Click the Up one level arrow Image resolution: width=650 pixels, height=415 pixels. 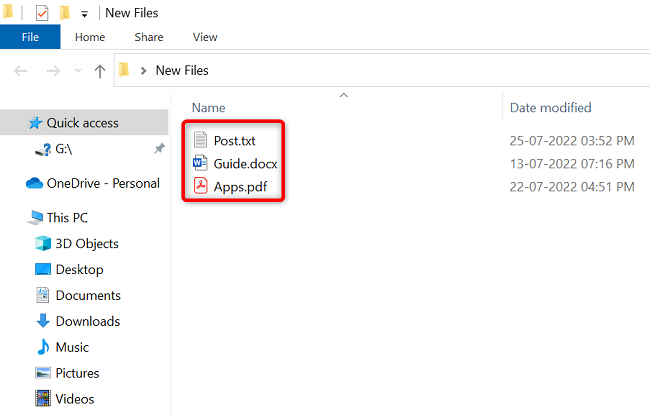coord(99,71)
